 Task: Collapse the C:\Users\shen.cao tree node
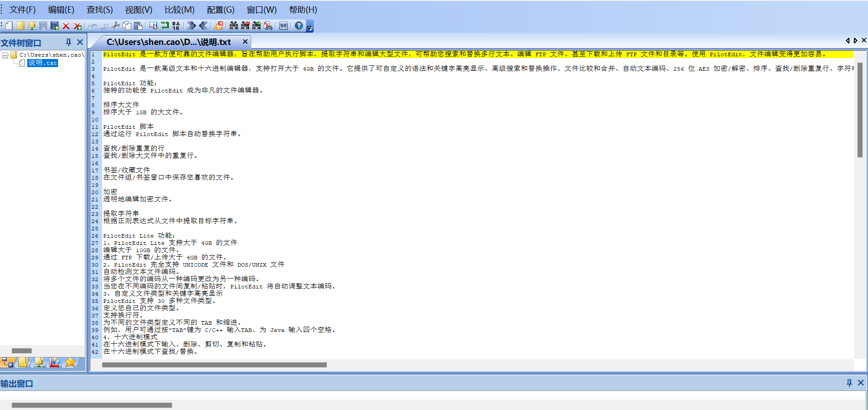pos(5,55)
